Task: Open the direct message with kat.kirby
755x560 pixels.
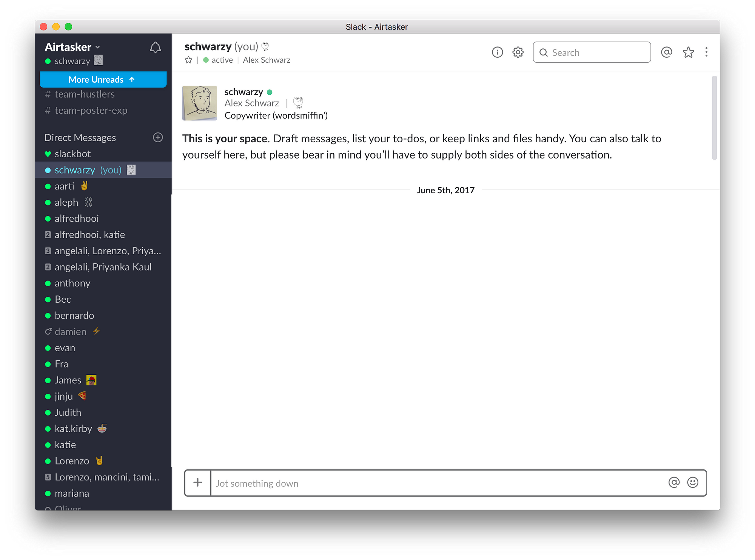Action: click(103, 429)
